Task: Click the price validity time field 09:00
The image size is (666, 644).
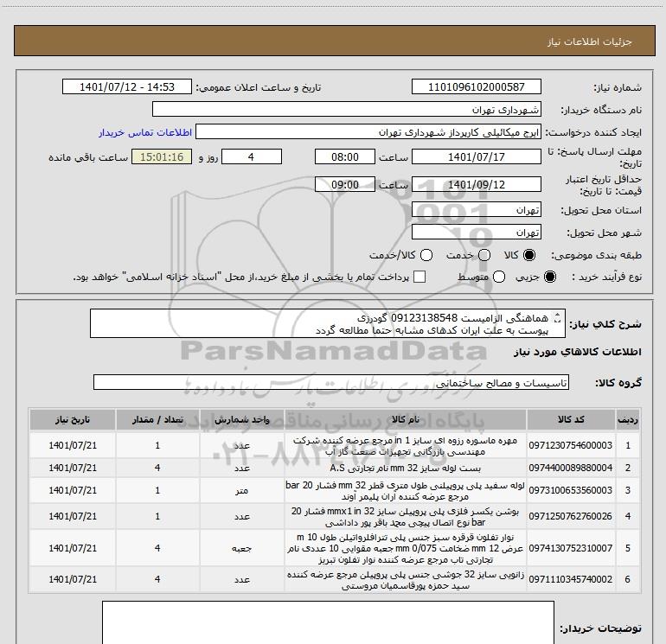Action: pyautogui.click(x=345, y=184)
